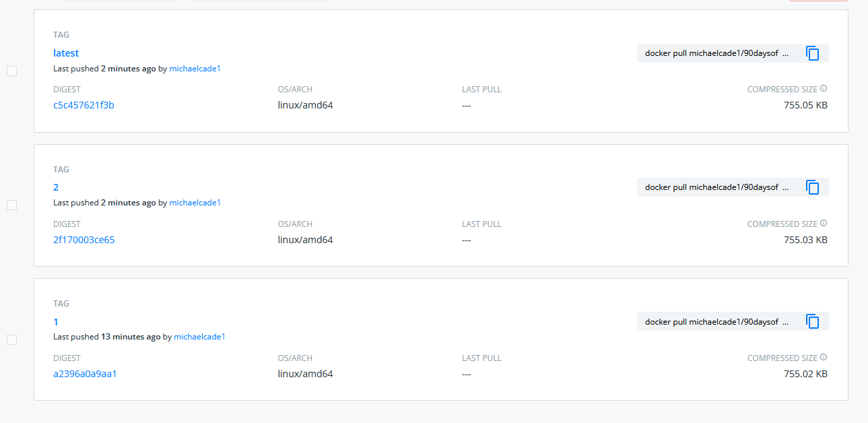Screen dimensions: 868x423
Task: Visit michaelcade1 profile under the latest tag
Action: click(x=195, y=68)
